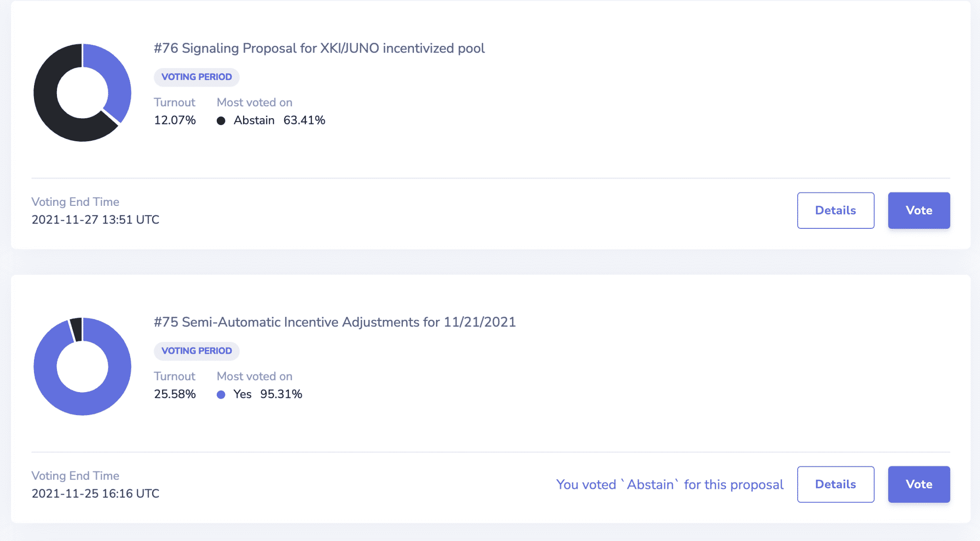Vote on Semi-Automatic Incentive Adjustments proposal
This screenshot has height=541, width=980.
click(919, 485)
